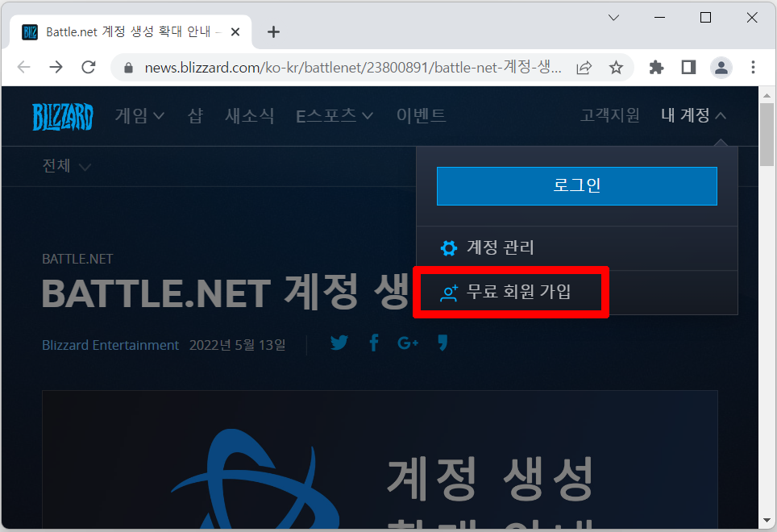Screen dimensions: 777x532
Task: Click the article date 2022년 5월 13일
Action: (237, 345)
